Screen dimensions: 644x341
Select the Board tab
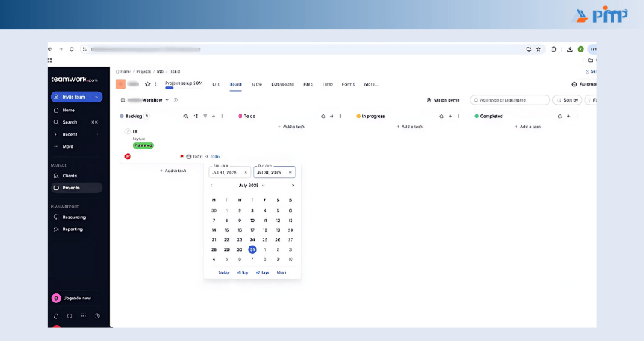pos(236,84)
